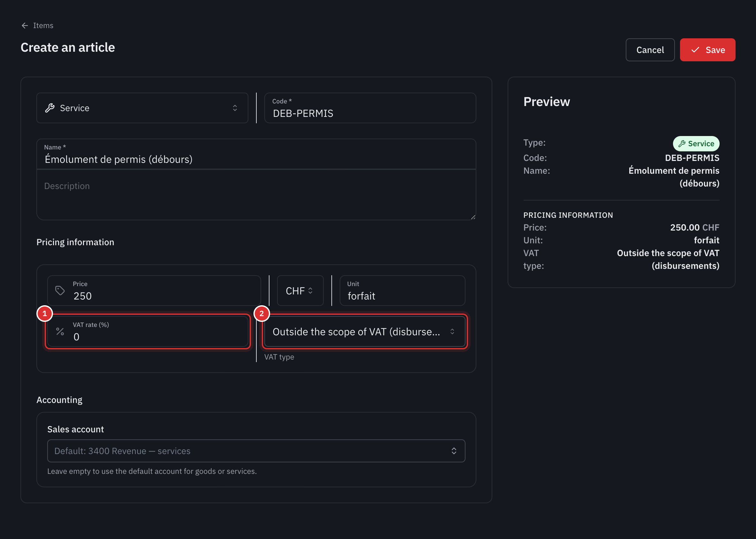Click the "Create an article" page title
This screenshot has width=756, height=539.
68,48
